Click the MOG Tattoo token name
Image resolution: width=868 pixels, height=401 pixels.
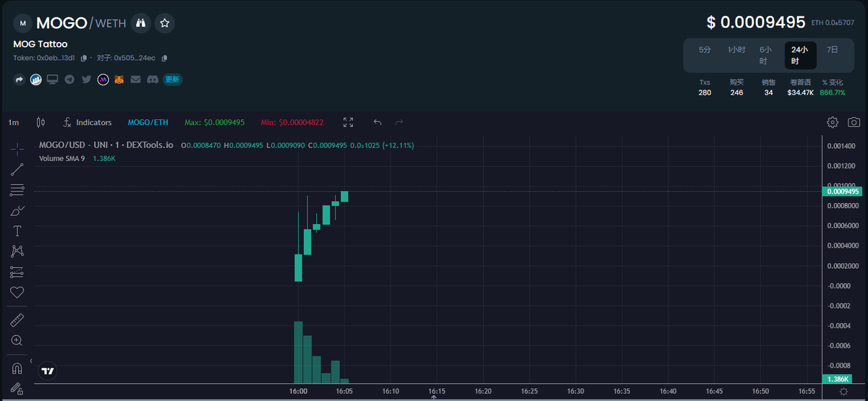pyautogui.click(x=41, y=44)
